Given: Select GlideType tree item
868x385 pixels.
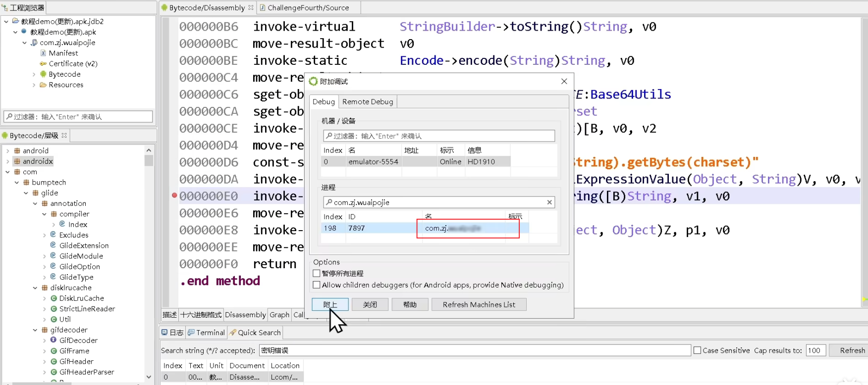Looking at the screenshot, I should tap(76, 277).
